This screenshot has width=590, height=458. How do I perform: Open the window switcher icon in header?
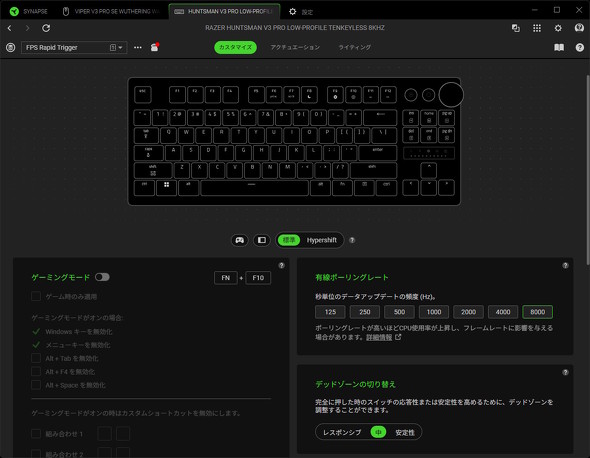(515, 28)
